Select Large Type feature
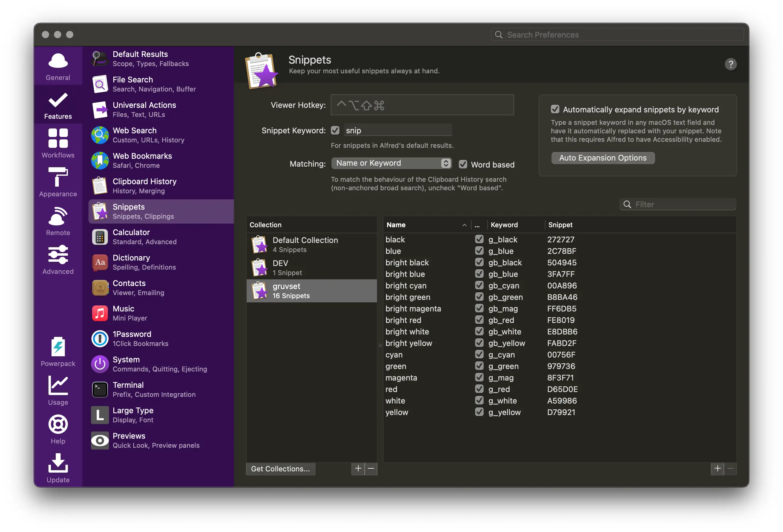783x532 pixels. pos(161,415)
